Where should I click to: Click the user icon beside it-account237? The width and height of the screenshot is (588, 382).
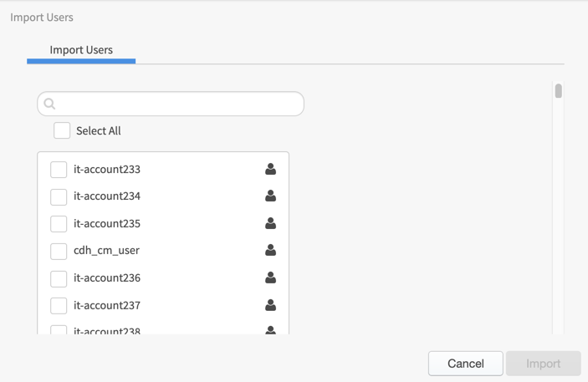(x=270, y=305)
